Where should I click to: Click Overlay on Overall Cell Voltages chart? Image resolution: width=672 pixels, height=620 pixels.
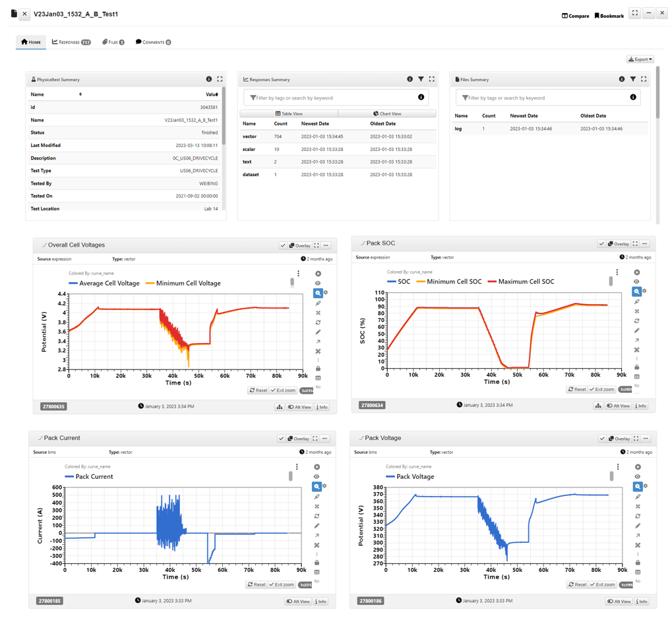tap(299, 245)
